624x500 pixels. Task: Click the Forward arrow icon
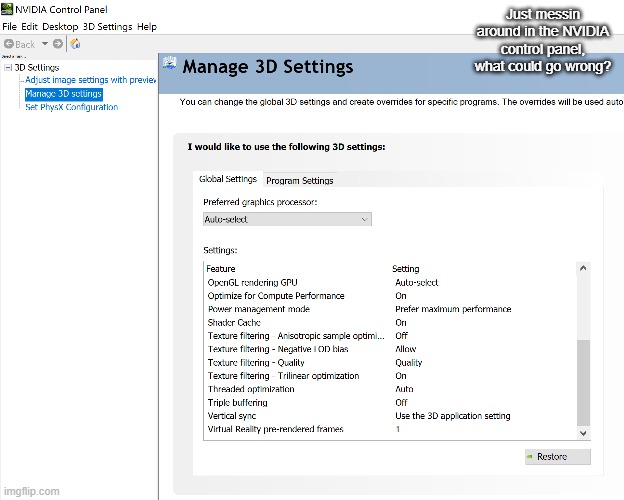pyautogui.click(x=58, y=44)
